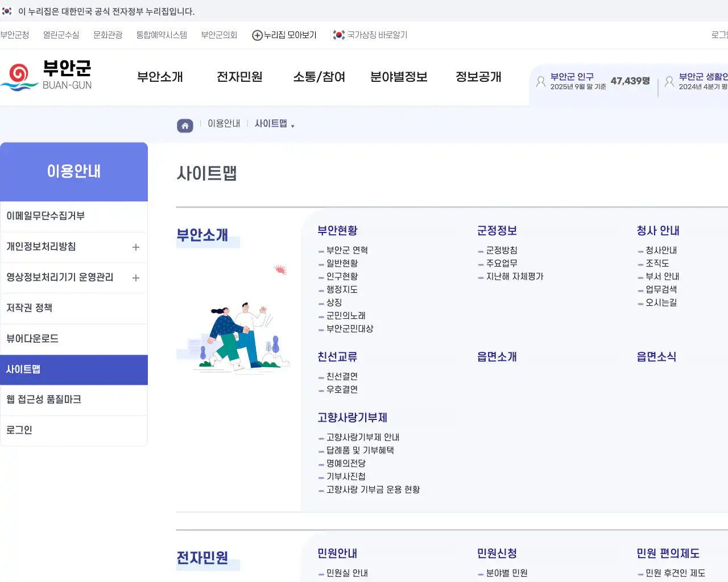Select 뷰어다운로드 in sidebar

(74, 339)
